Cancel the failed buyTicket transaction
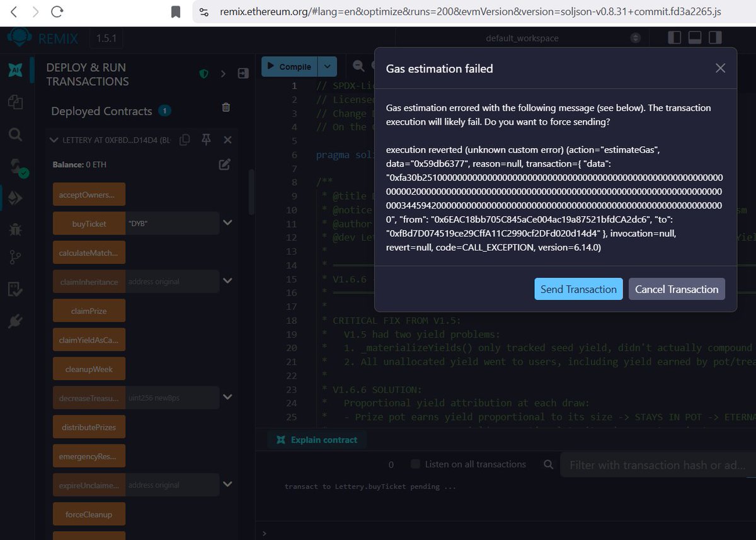 point(676,289)
